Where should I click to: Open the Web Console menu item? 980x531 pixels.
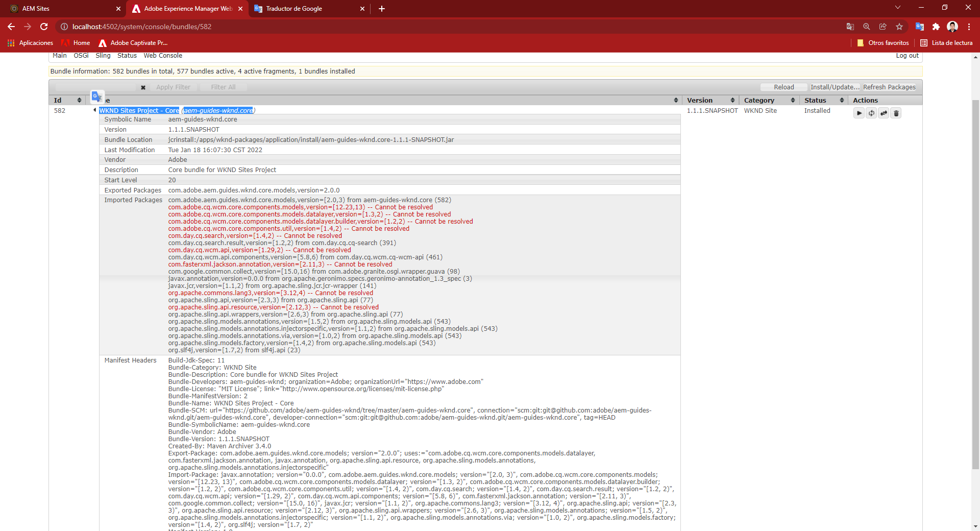[162, 56]
